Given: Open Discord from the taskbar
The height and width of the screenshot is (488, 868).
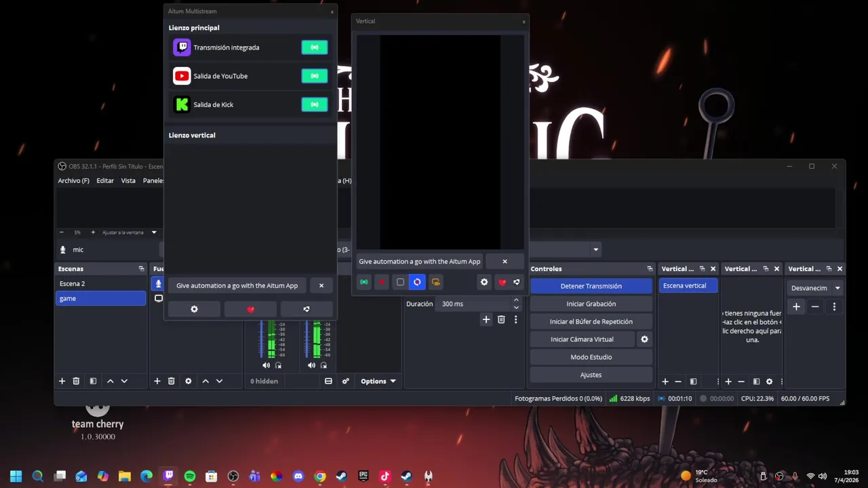Looking at the screenshot, I should pyautogui.click(x=298, y=476).
